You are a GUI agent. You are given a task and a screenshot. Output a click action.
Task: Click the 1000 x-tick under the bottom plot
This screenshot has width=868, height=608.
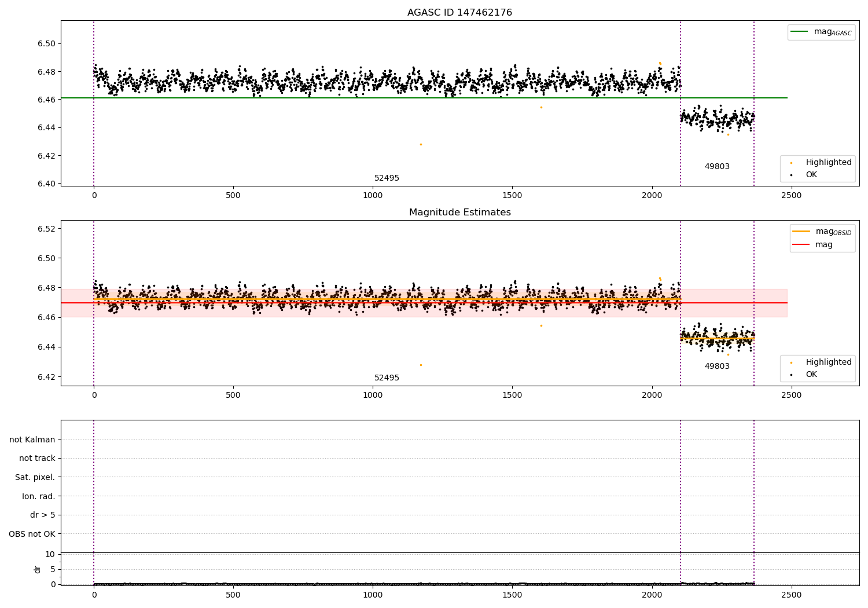point(373,595)
